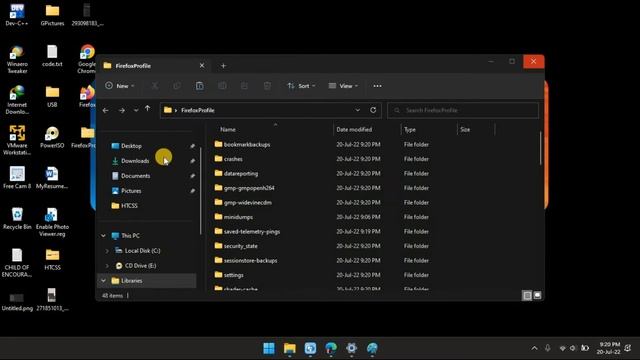Click FirefoxProfile in the address bar
The image size is (640, 360).
coord(198,110)
